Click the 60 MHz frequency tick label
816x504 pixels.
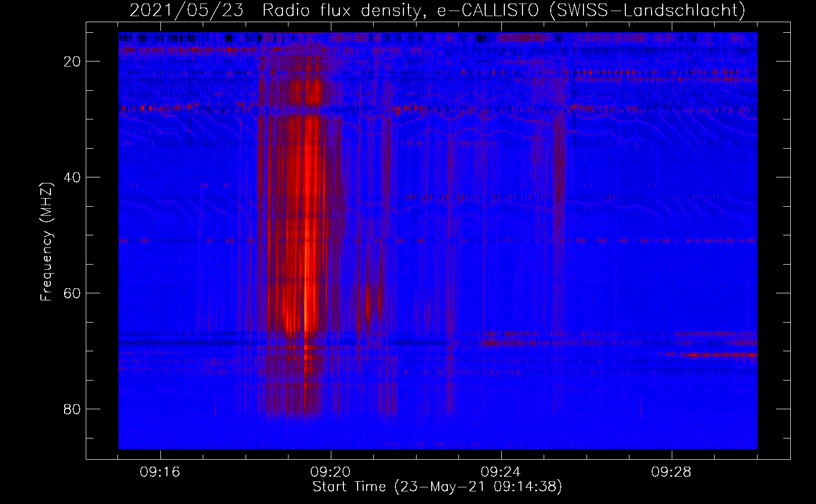(72, 293)
